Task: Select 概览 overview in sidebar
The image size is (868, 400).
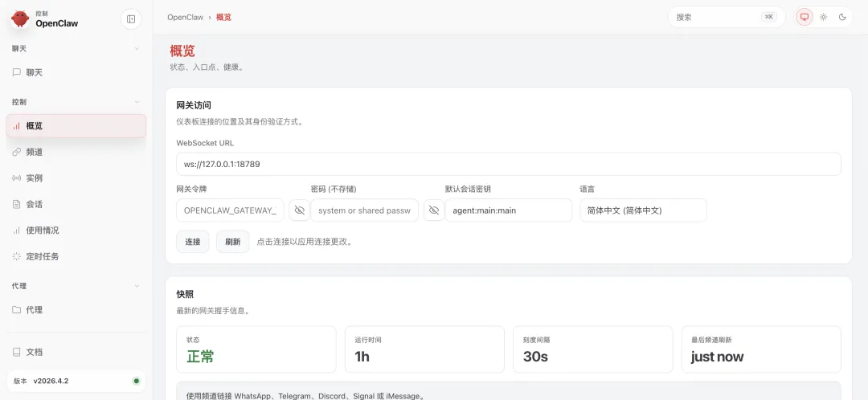Action: pyautogui.click(x=76, y=125)
